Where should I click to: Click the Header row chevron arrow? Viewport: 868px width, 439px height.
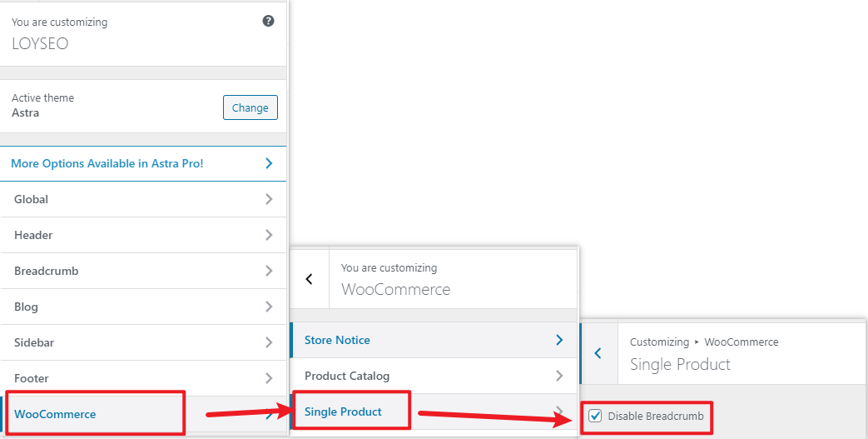[x=269, y=235]
